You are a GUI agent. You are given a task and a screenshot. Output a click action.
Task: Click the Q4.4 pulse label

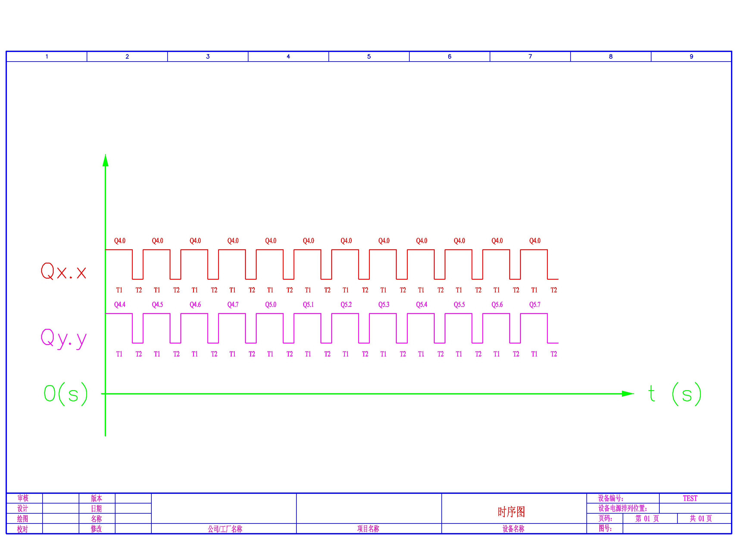tap(120, 304)
